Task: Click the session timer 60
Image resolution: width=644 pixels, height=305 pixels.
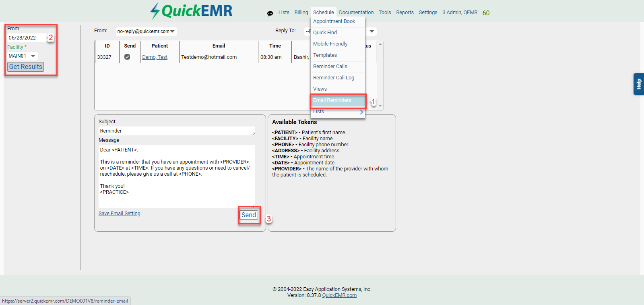Action: pyautogui.click(x=486, y=13)
